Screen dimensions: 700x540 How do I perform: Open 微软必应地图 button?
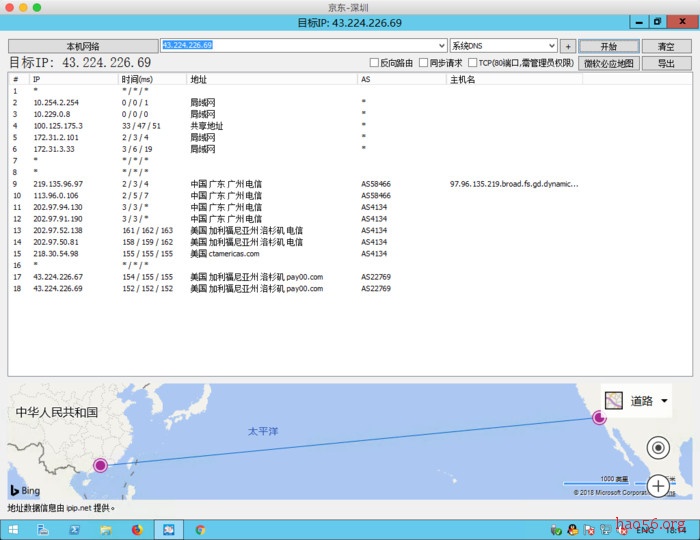609,63
